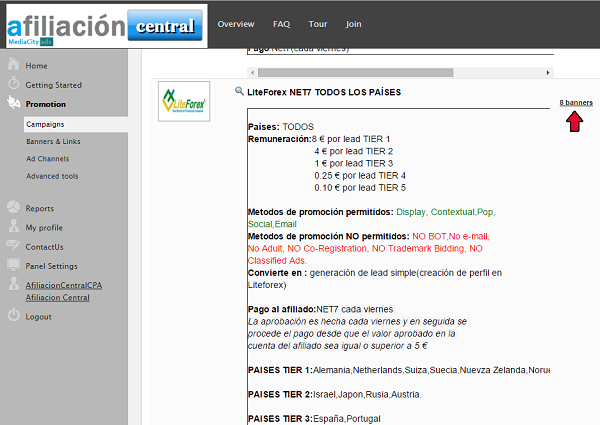This screenshot has width=600, height=425.
Task: Click the 'PAISES TIER 3' line
Action: click(x=314, y=419)
